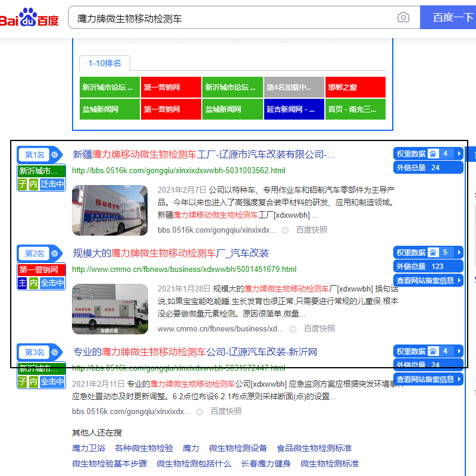This screenshot has width=476, height=476.
Task: Click gray 第4名加载中 ranking tile
Action: pos(294,87)
